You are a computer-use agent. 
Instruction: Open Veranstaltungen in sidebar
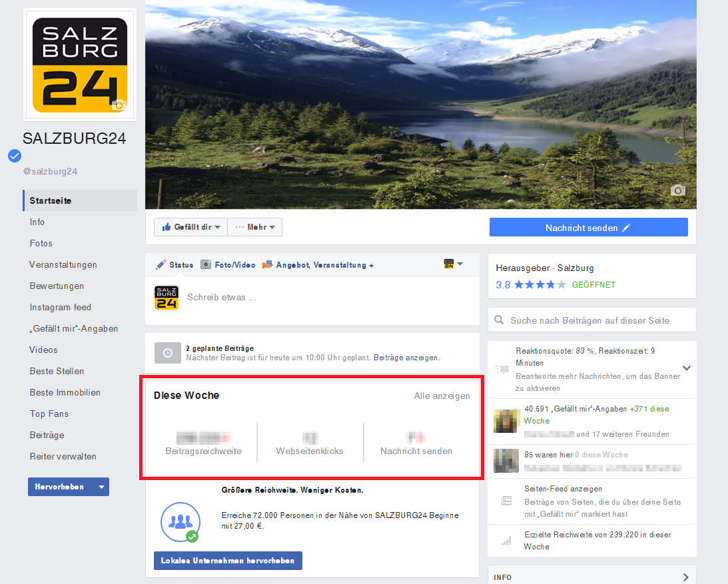63,264
